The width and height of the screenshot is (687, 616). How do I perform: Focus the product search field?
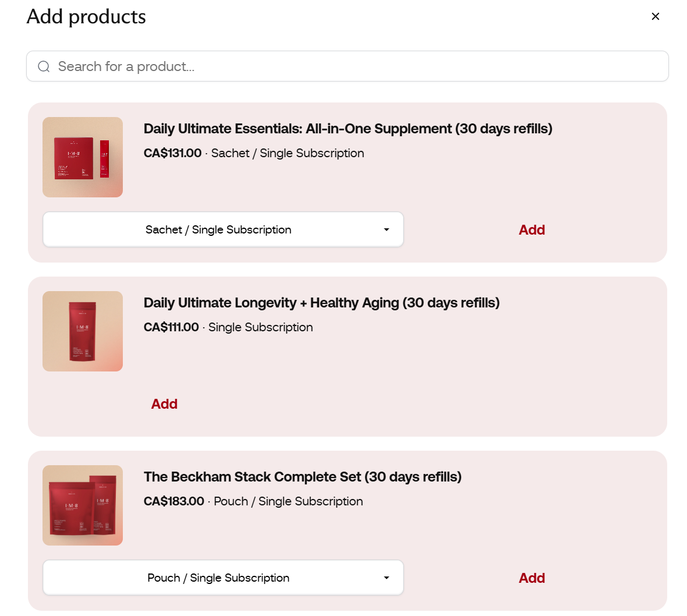tap(347, 66)
